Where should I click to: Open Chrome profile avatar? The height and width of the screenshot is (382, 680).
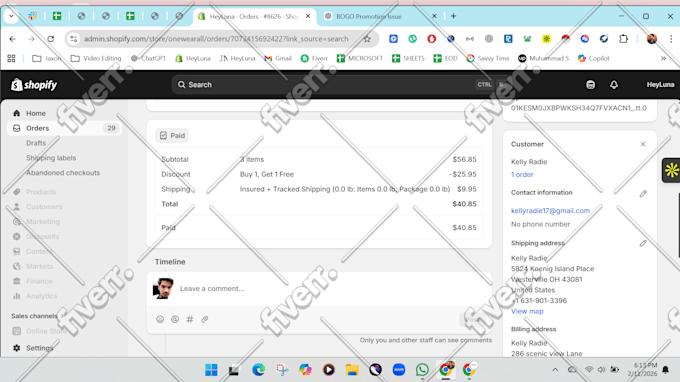pyautogui.click(x=651, y=39)
